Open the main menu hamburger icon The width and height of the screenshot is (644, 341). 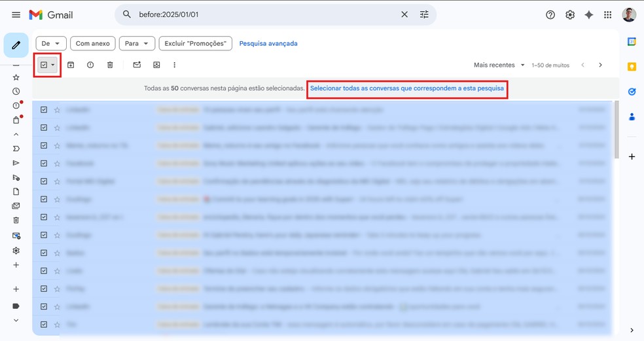click(16, 15)
